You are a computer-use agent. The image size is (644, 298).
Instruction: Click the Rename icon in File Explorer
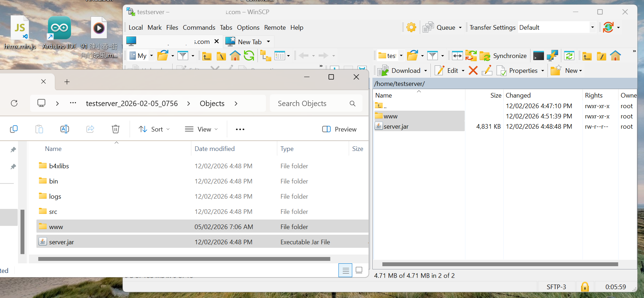(65, 129)
